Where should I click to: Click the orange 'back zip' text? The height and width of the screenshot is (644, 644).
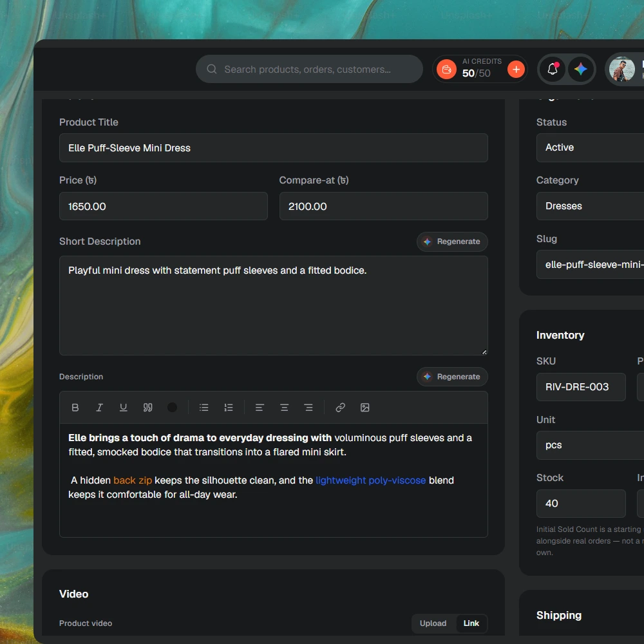pyautogui.click(x=133, y=480)
